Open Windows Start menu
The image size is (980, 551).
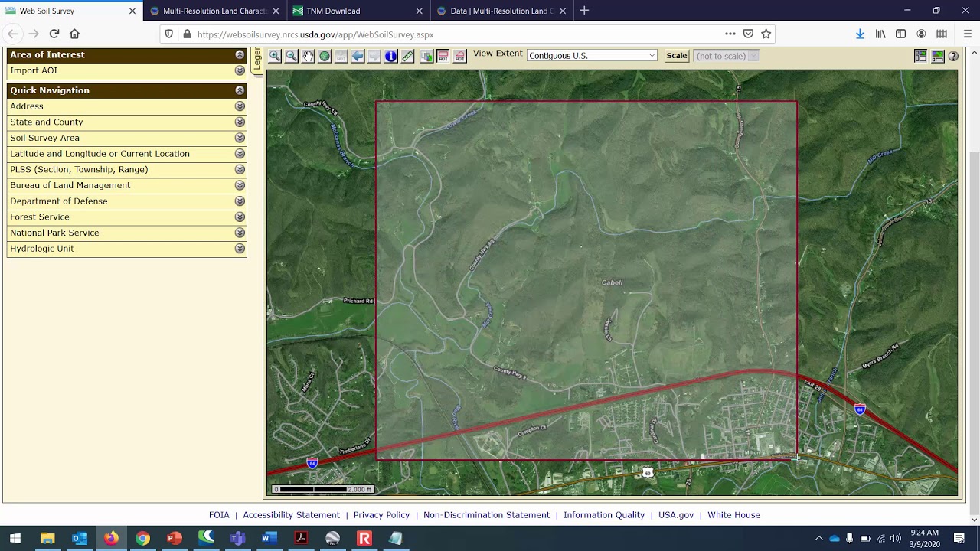[15, 538]
